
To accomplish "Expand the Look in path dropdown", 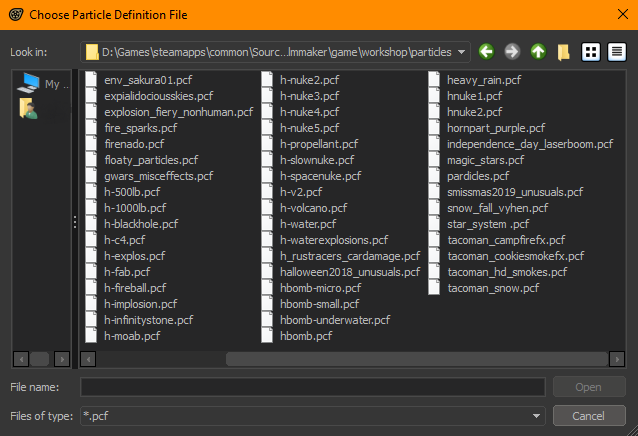I will pos(461,52).
